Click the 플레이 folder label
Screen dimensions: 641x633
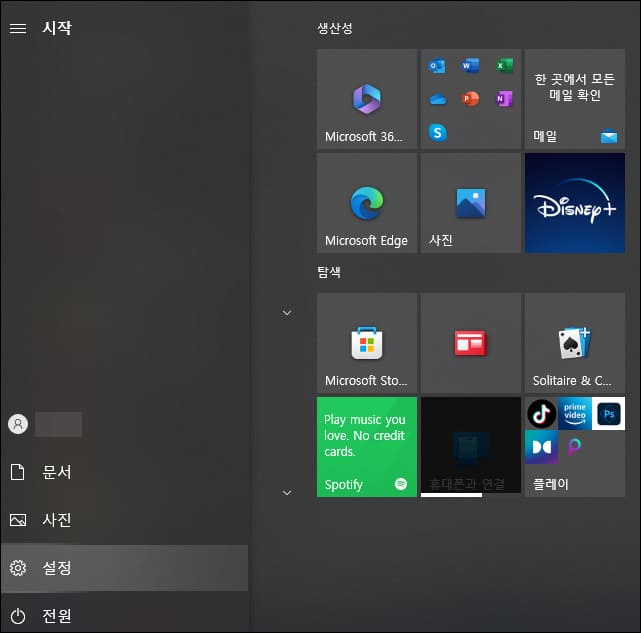(x=550, y=484)
